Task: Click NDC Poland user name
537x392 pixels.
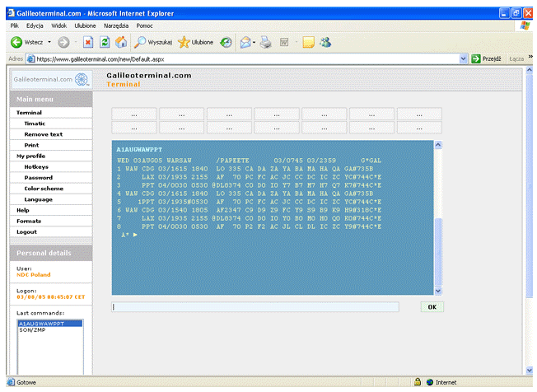Action: pos(34,274)
